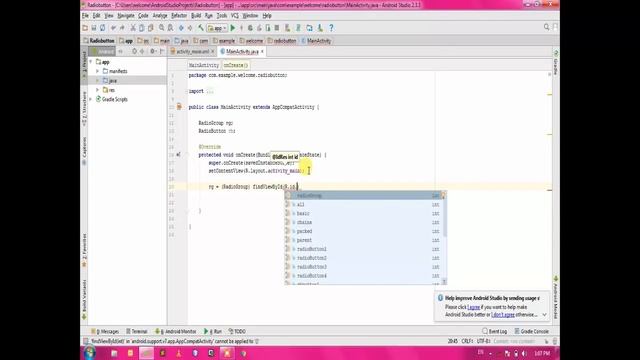The image size is (640, 360).
Task: Expand Gradle Scripts node
Action: click(x=91, y=99)
